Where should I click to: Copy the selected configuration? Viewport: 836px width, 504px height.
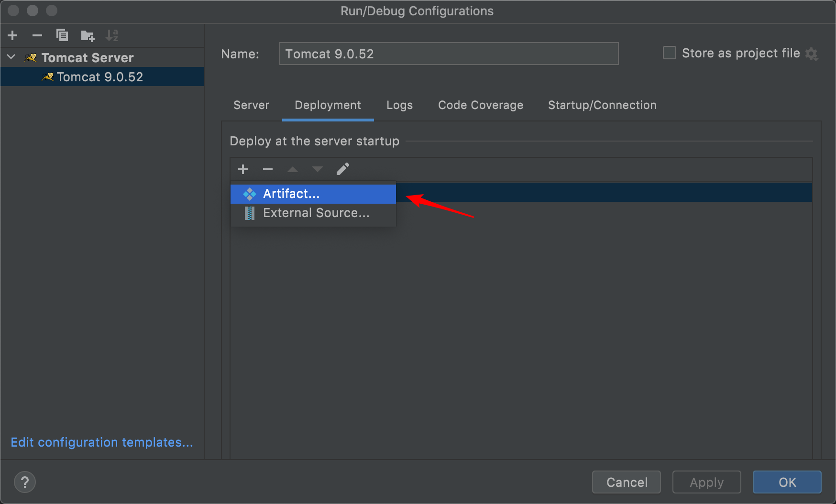point(62,35)
